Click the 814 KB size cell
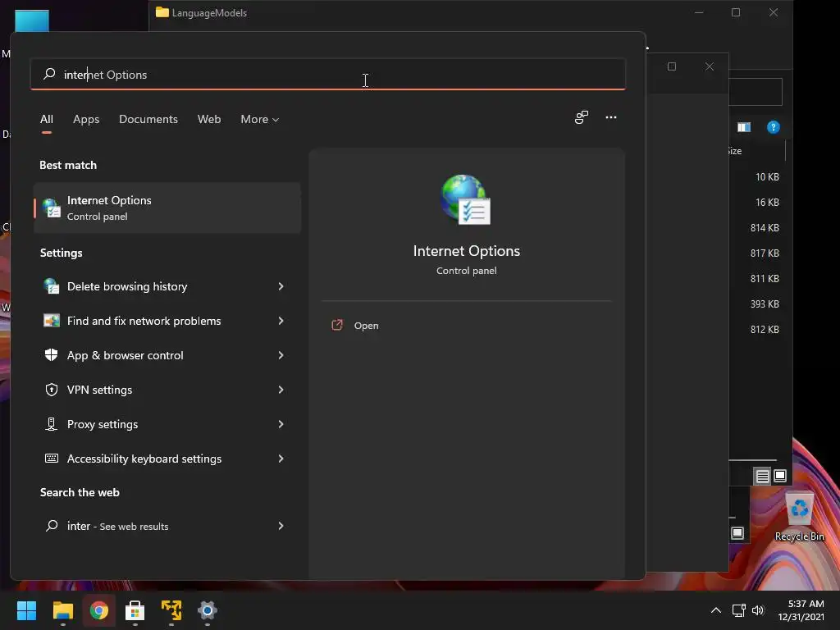 (x=765, y=228)
